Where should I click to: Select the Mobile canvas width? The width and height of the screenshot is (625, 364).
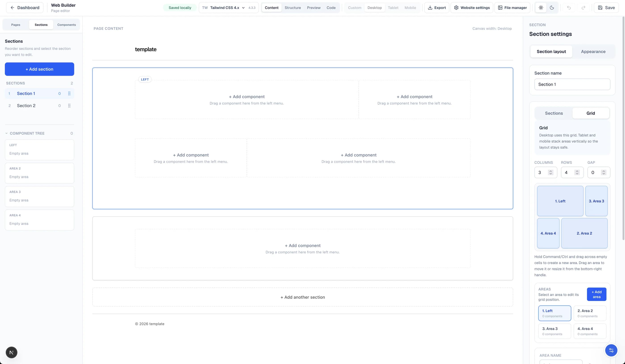click(410, 8)
